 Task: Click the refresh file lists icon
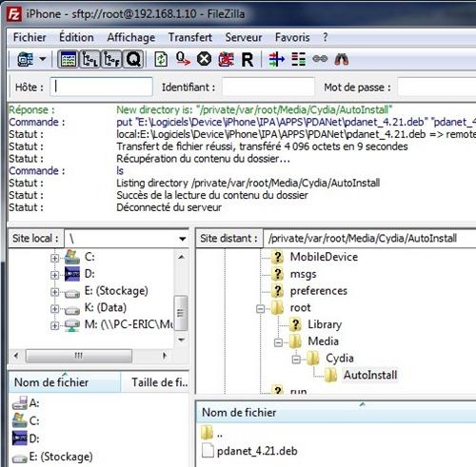161,59
